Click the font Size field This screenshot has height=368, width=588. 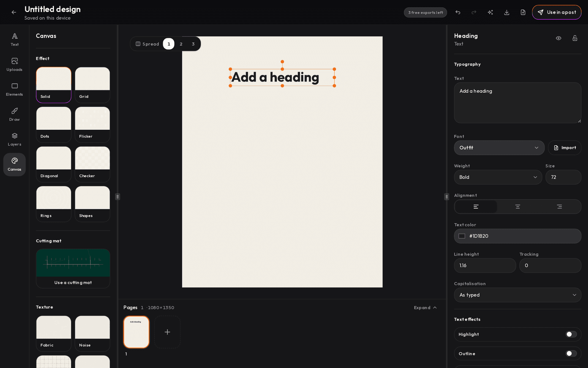pos(563,177)
